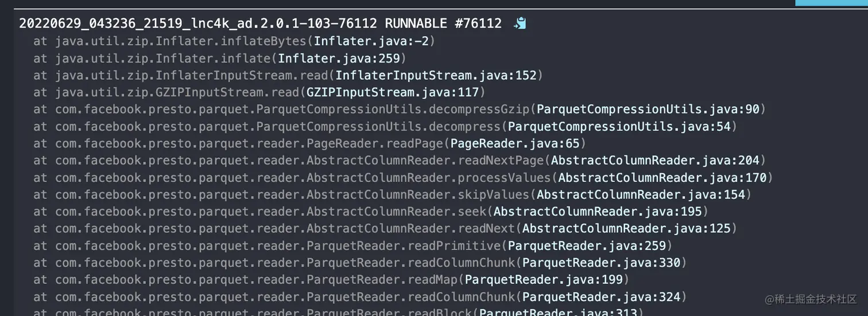Select the AbstractColumnReader.seek stack line
The height and width of the screenshot is (316, 868).
point(371,212)
